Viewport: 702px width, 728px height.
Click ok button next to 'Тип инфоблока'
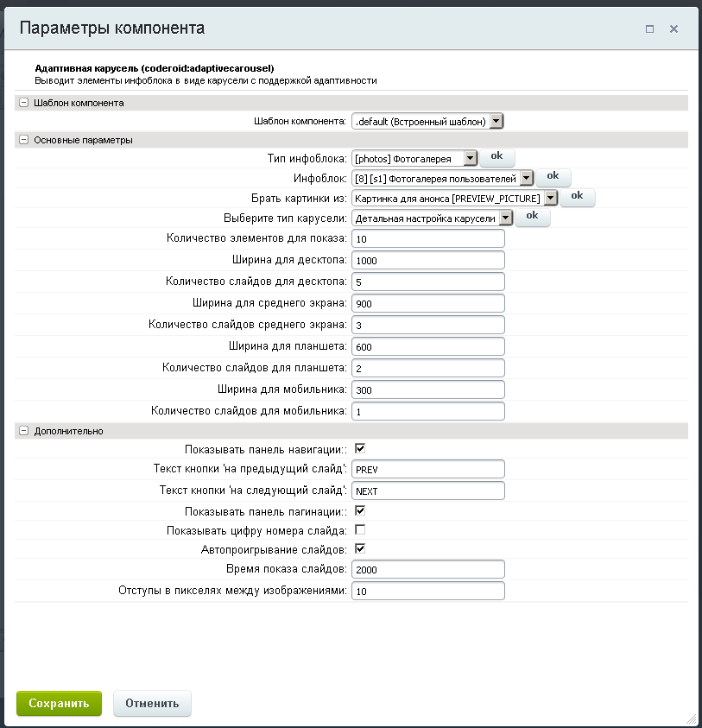tap(496, 157)
